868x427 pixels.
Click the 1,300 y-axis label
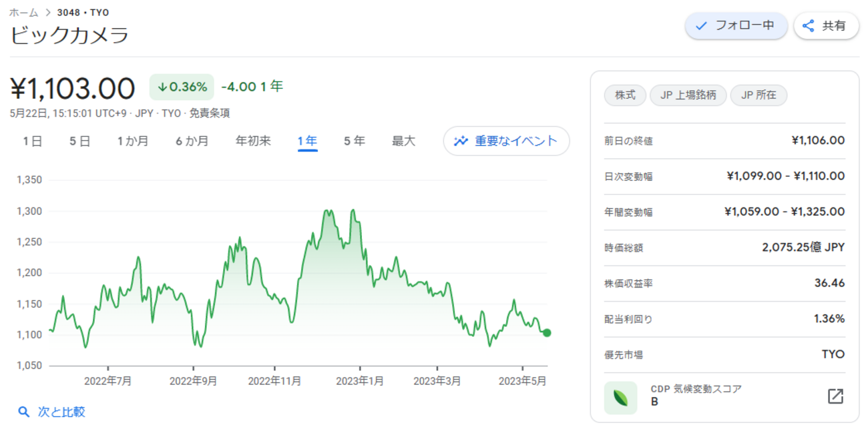(29, 211)
